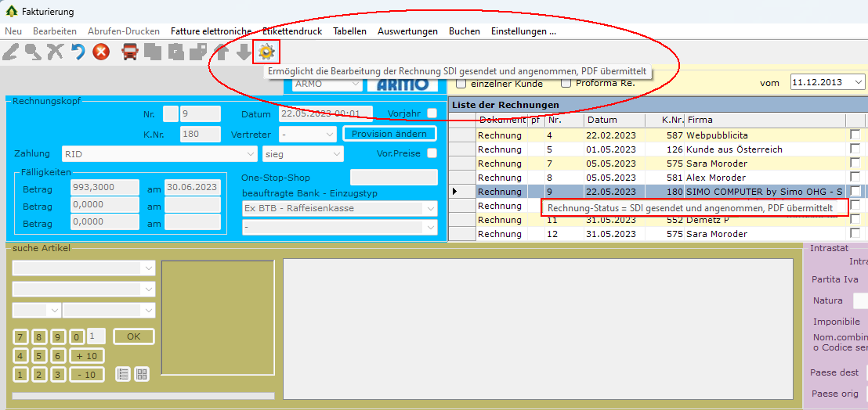
Task: Enable the 'Proforma Re.' checkbox
Action: click(566, 83)
